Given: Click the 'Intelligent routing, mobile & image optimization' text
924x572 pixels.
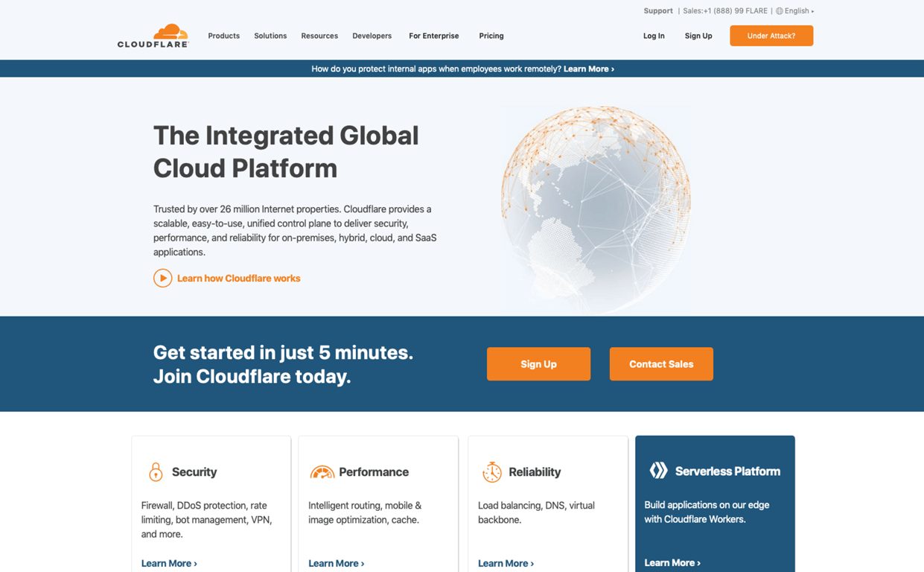Looking at the screenshot, I should click(365, 512).
